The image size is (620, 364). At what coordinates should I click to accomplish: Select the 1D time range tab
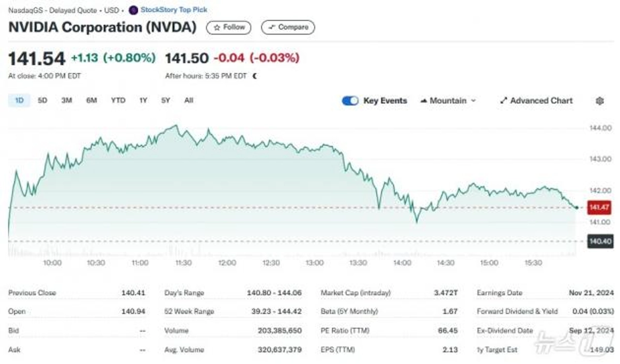tap(19, 101)
